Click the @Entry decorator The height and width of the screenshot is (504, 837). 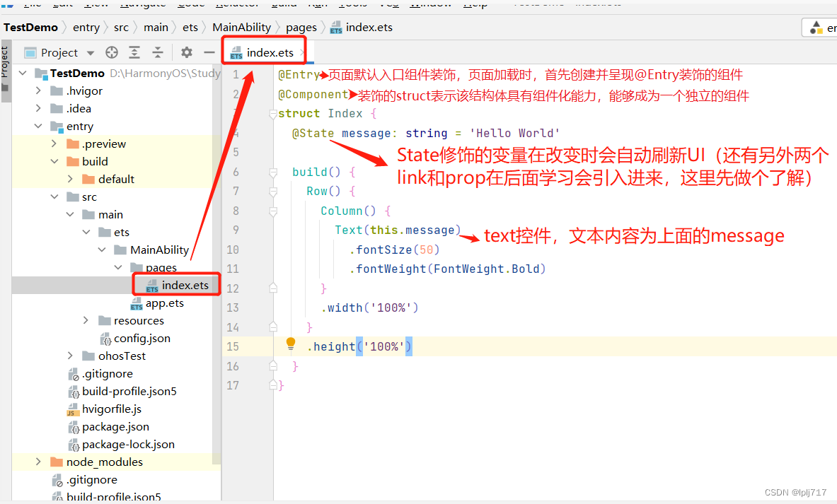click(299, 75)
